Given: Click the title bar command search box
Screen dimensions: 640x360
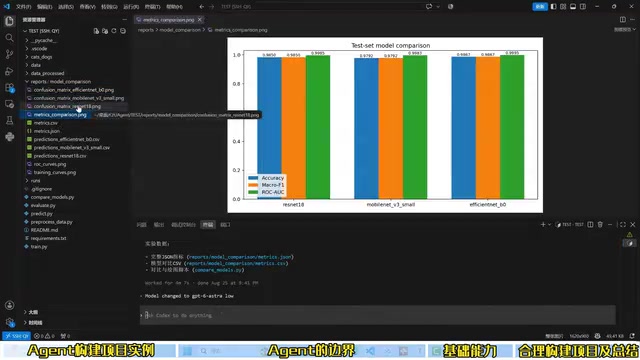Looking at the screenshot, I should click(x=320, y=7).
